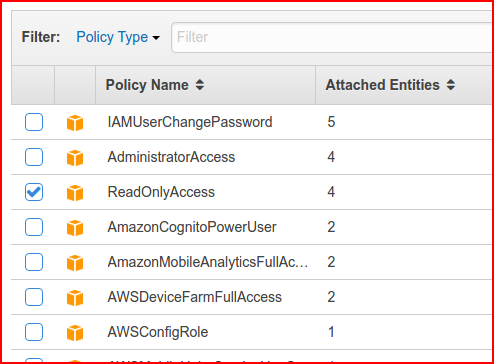The width and height of the screenshot is (494, 364).
Task: Click attached entities count 2 for AmazonCognitoPowerUser
Action: [x=331, y=227]
